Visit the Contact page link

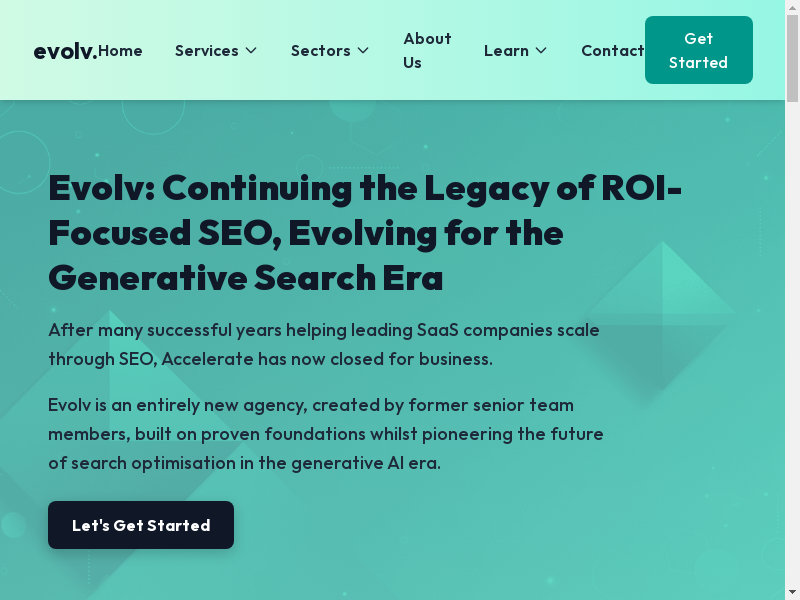(x=612, y=51)
